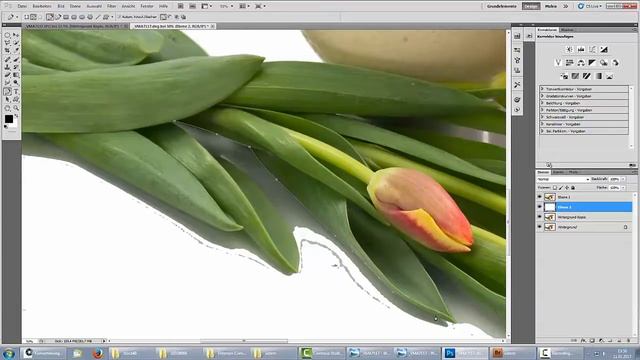The image size is (640, 360).
Task: Switch to Malen workspace
Action: (x=551, y=6)
